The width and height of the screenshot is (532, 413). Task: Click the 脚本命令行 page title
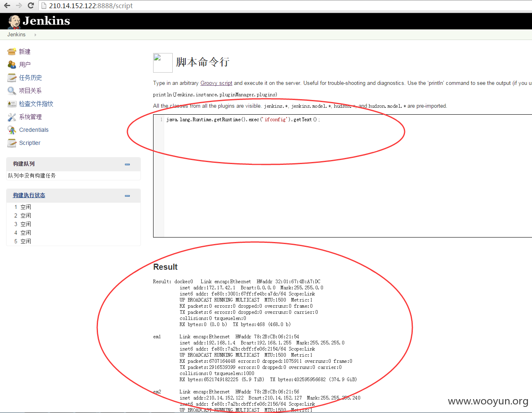[203, 62]
